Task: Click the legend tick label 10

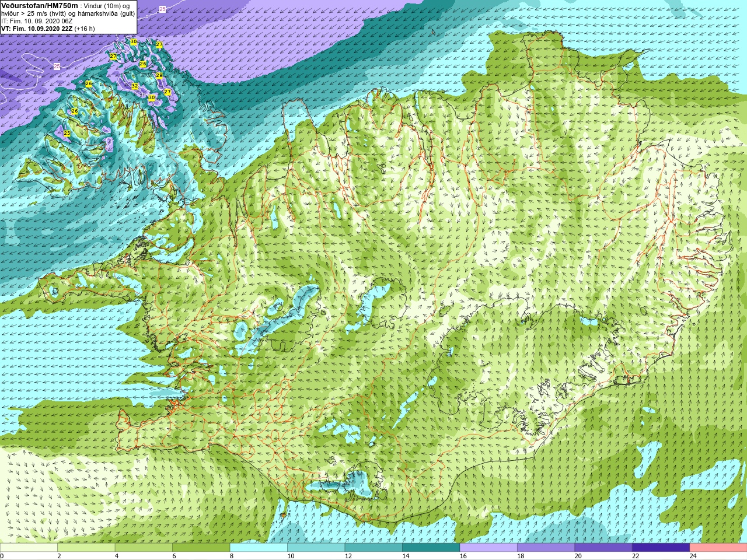Action: coord(291,556)
